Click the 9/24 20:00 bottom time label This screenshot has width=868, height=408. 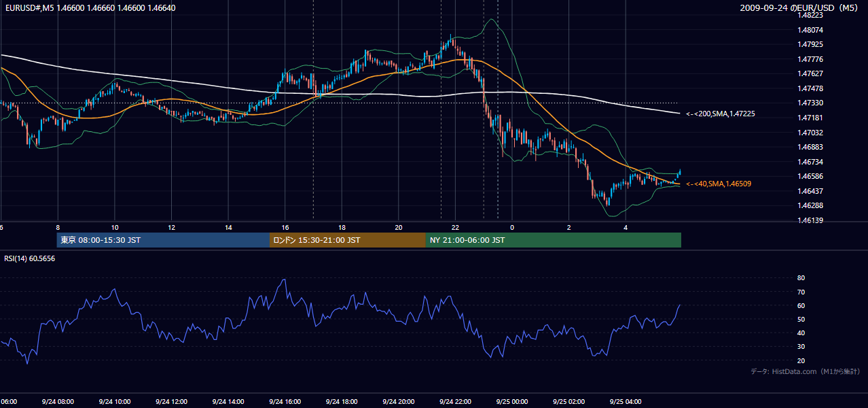(x=399, y=402)
